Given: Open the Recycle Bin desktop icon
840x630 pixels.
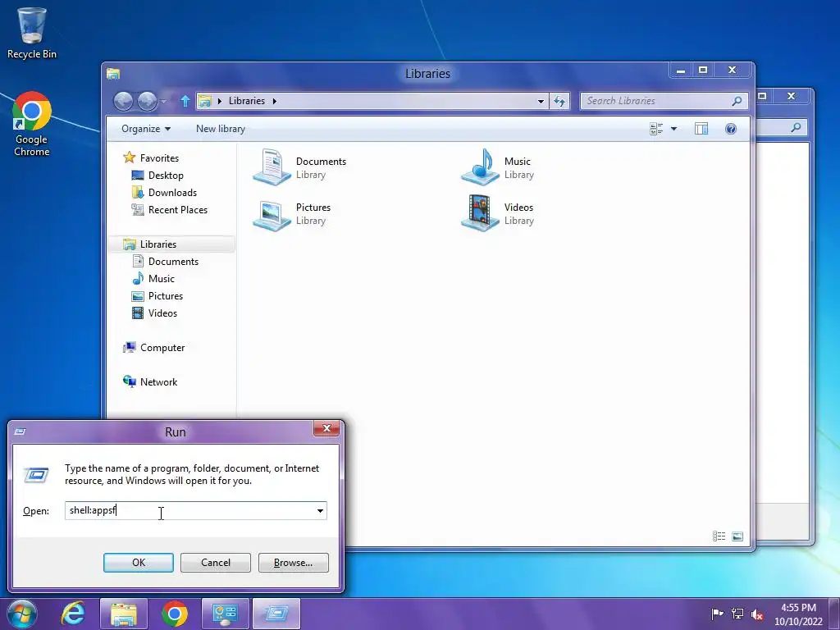Looking at the screenshot, I should click(x=32, y=33).
